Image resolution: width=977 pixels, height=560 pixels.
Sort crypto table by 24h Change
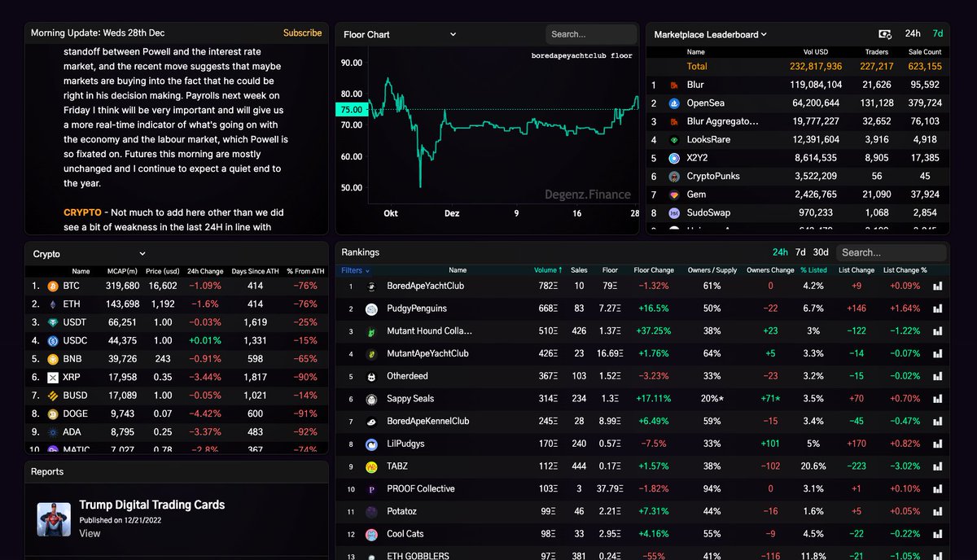[204, 271]
